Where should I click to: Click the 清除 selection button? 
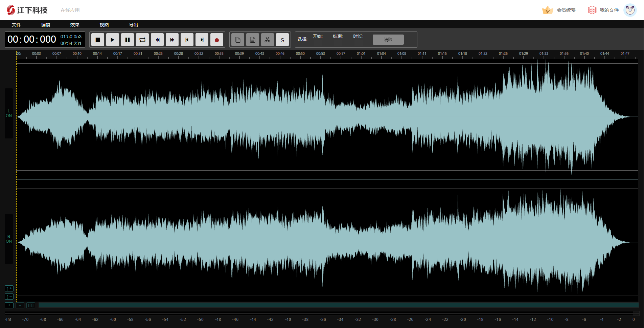click(388, 40)
